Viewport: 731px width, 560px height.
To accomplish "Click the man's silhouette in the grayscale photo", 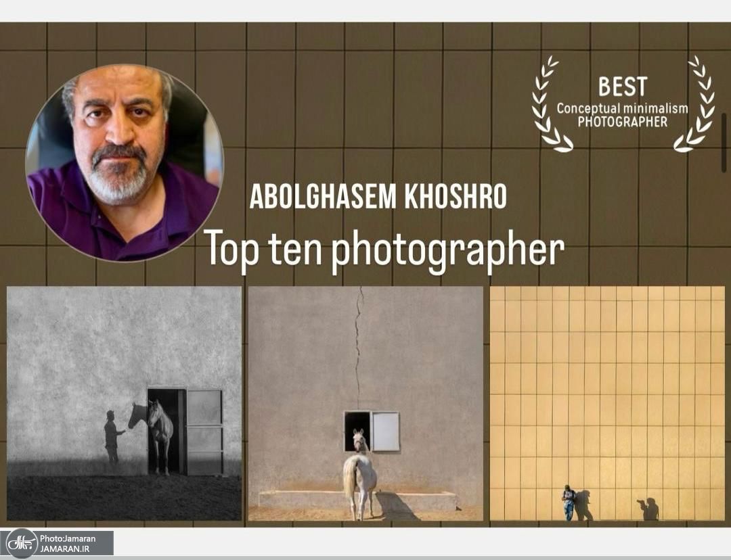I will tap(113, 436).
